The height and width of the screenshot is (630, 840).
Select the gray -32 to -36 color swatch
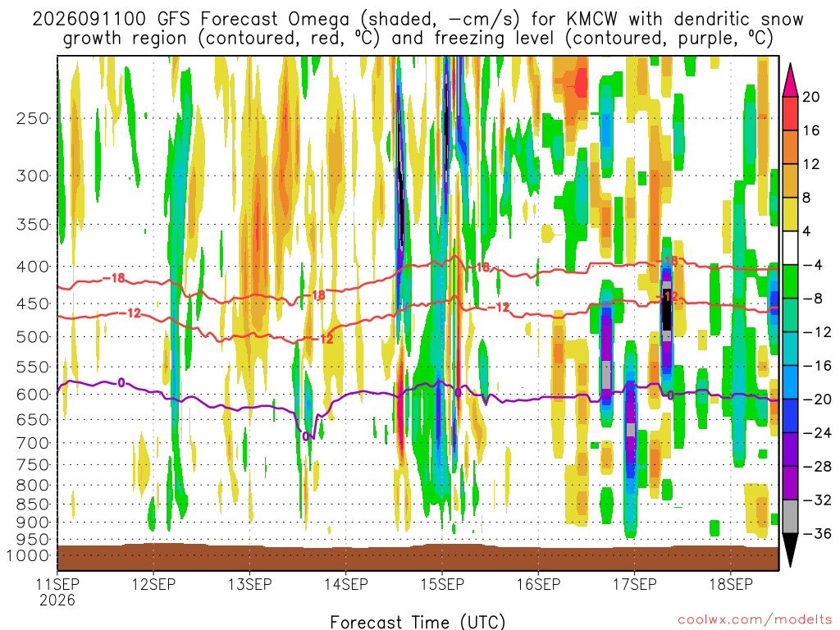pyautogui.click(x=790, y=517)
